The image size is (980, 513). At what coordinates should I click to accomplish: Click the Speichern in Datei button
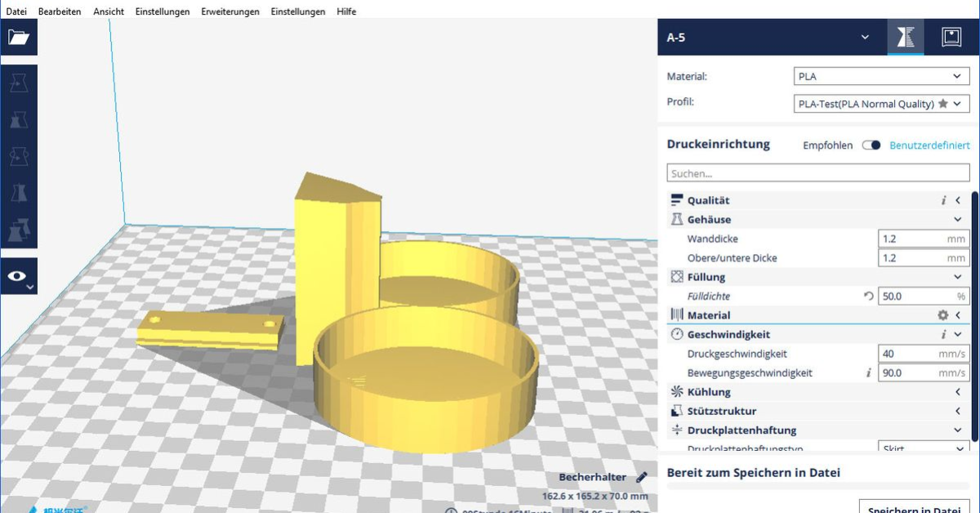914,508
